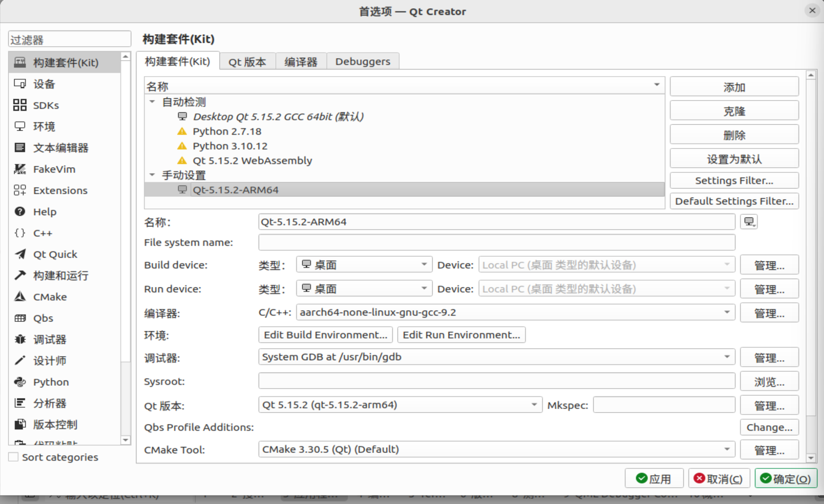
Task: Select the 调试器 bug icon category
Action: [20, 340]
